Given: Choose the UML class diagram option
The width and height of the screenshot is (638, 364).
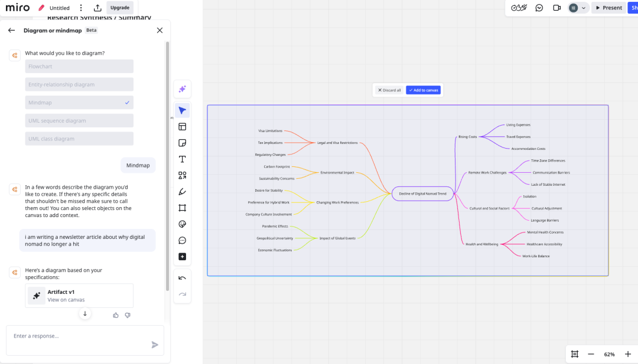Looking at the screenshot, I should point(79,139).
